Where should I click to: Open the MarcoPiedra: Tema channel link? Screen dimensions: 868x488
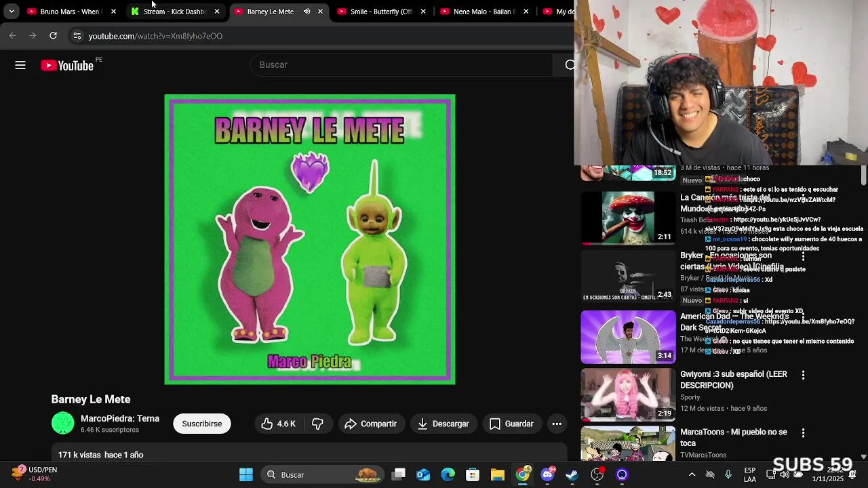click(120, 419)
